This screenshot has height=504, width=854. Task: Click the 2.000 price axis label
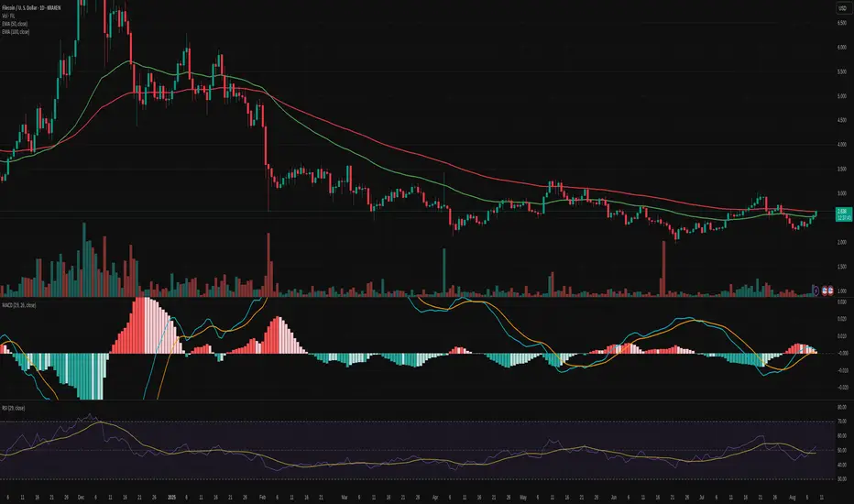842,242
